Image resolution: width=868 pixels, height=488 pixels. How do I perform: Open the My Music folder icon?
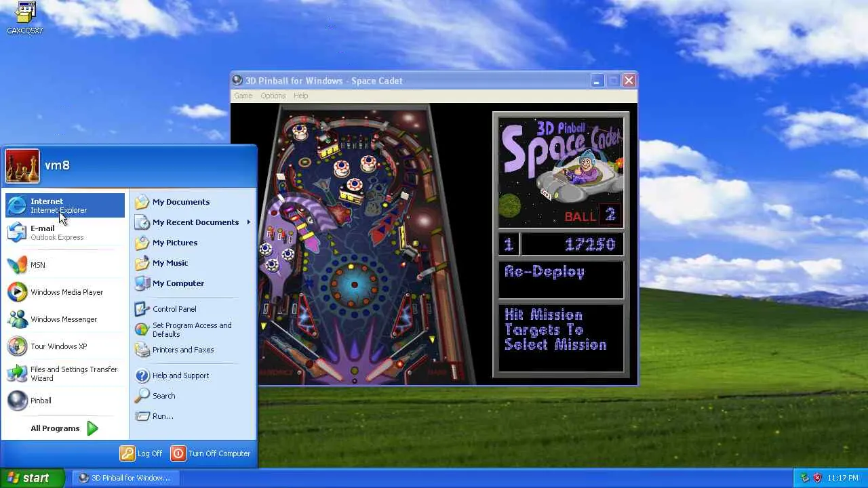tap(142, 263)
